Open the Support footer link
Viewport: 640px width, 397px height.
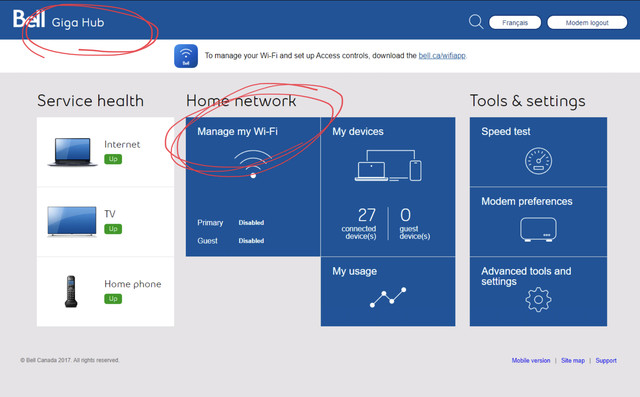pyautogui.click(x=606, y=360)
